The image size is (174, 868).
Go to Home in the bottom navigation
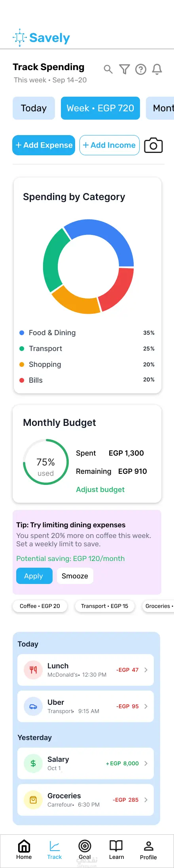(24, 849)
